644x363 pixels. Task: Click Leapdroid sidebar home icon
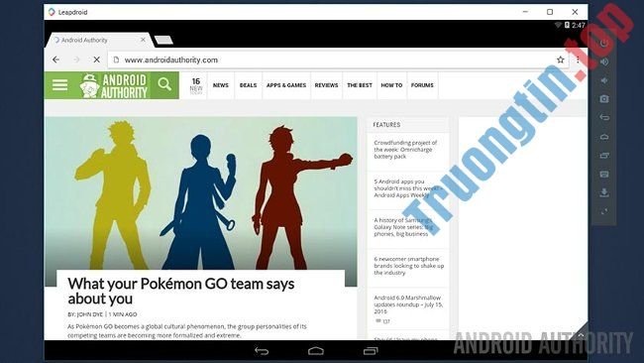click(604, 137)
